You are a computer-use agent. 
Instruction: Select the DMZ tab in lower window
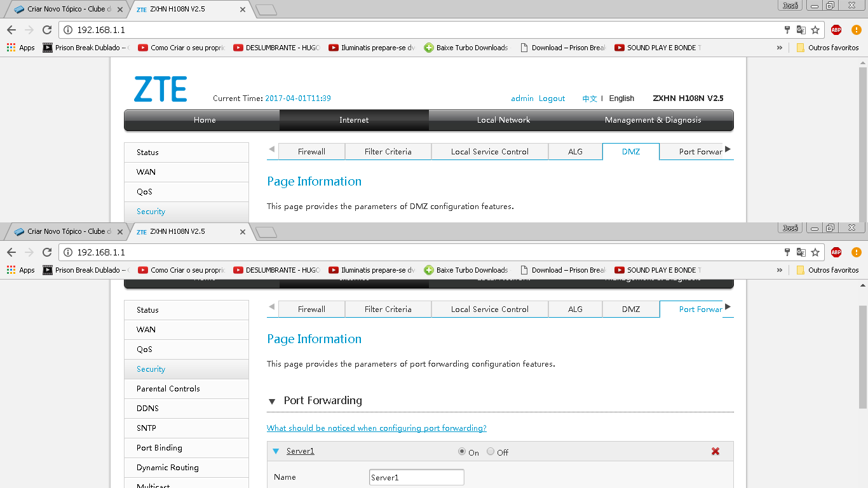[x=631, y=309]
